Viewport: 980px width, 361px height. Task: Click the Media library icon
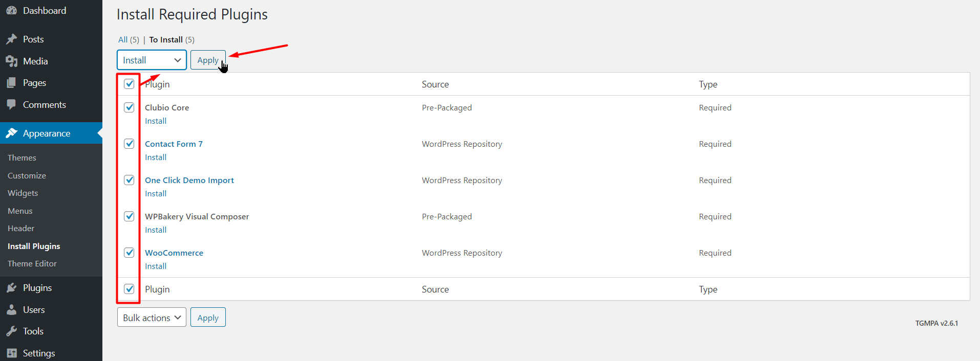pyautogui.click(x=11, y=61)
